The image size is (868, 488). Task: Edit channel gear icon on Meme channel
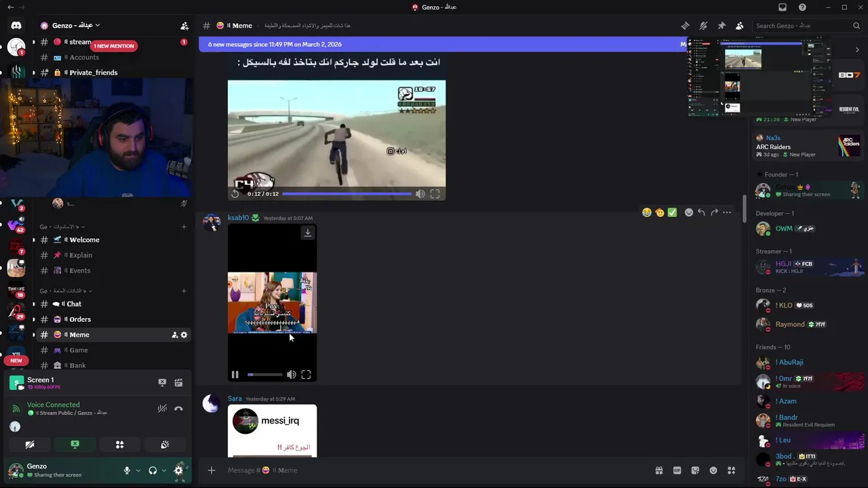[x=184, y=335]
